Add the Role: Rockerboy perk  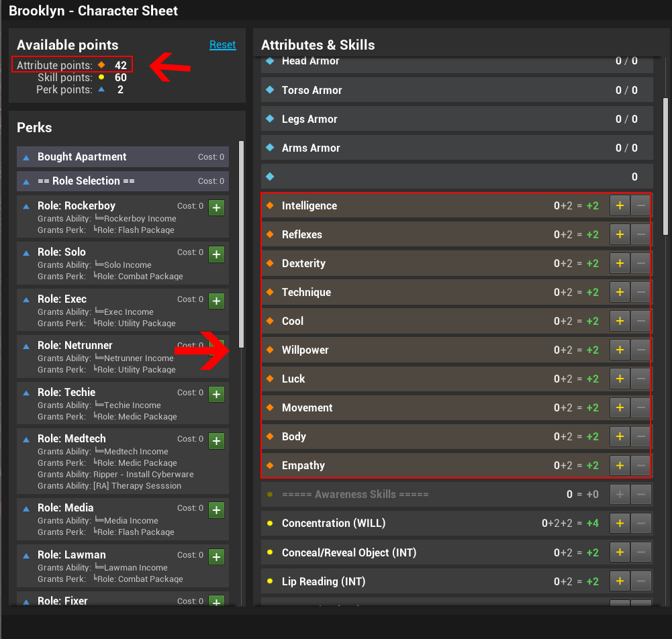(x=216, y=207)
